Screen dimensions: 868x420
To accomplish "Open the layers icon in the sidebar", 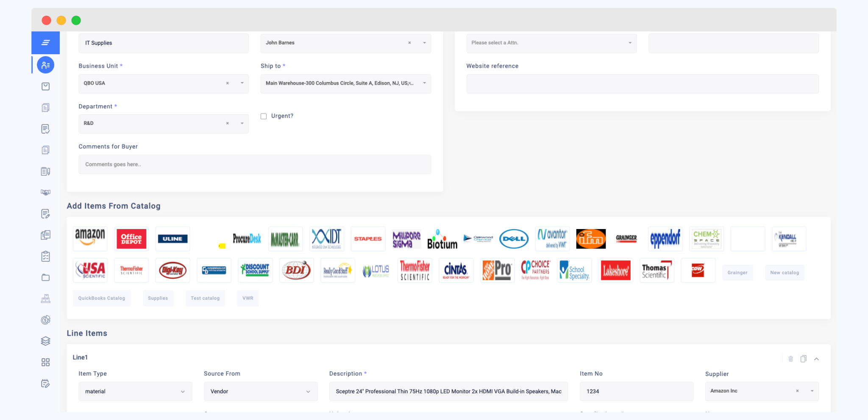I will coord(45,341).
